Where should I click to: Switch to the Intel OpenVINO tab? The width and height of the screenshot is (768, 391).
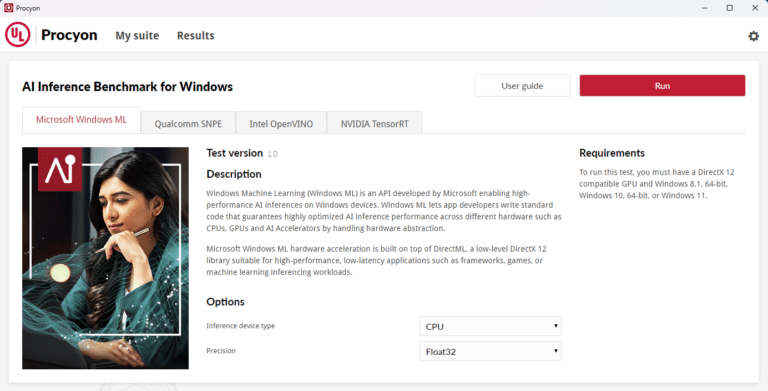click(281, 123)
